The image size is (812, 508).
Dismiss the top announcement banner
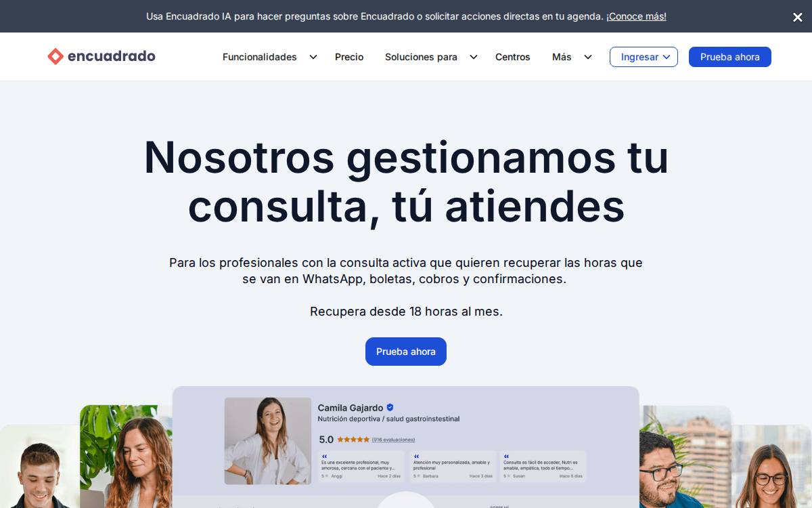coord(797,17)
